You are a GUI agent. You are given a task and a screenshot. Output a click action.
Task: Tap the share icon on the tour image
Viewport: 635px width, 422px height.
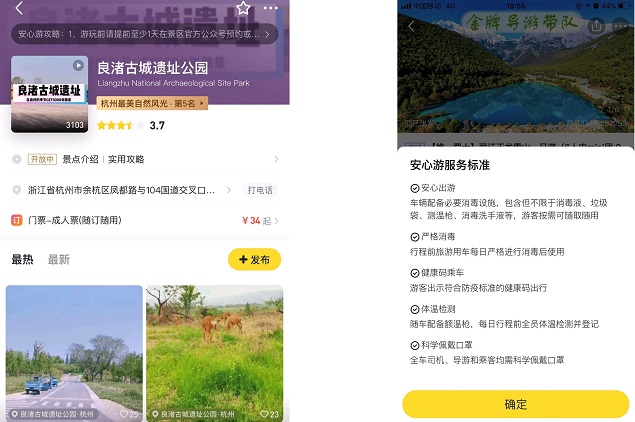(596, 26)
